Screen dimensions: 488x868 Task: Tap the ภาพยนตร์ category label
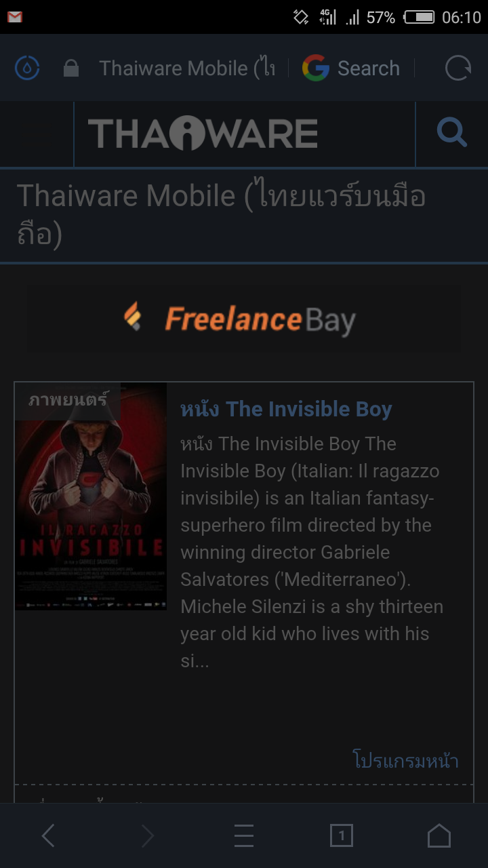(68, 400)
